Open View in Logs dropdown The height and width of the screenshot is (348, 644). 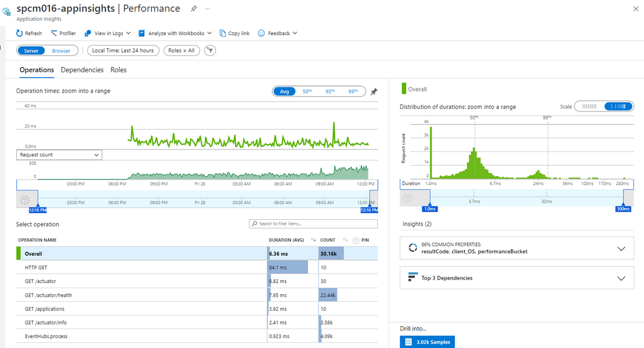tap(108, 33)
